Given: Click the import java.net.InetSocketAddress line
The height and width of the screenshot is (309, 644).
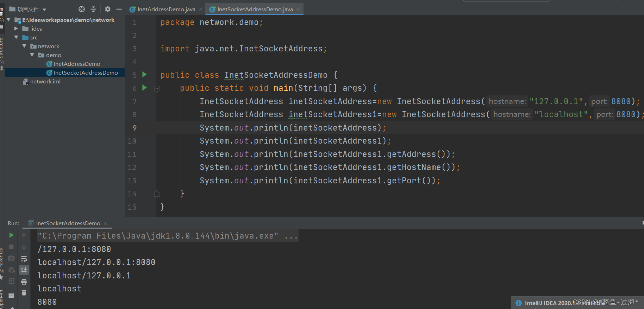Looking at the screenshot, I should click(244, 49).
